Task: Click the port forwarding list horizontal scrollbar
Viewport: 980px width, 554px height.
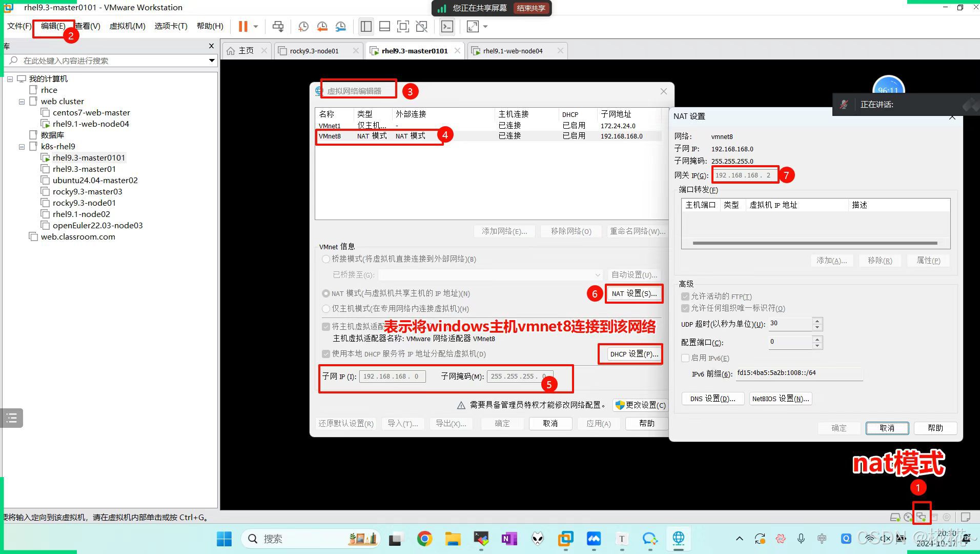Action: (x=815, y=243)
